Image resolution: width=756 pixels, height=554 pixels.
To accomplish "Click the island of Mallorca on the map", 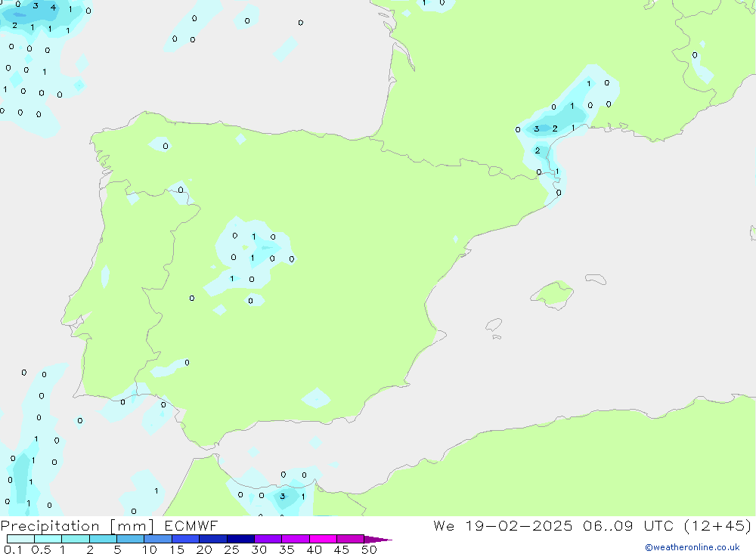I will point(552,294).
